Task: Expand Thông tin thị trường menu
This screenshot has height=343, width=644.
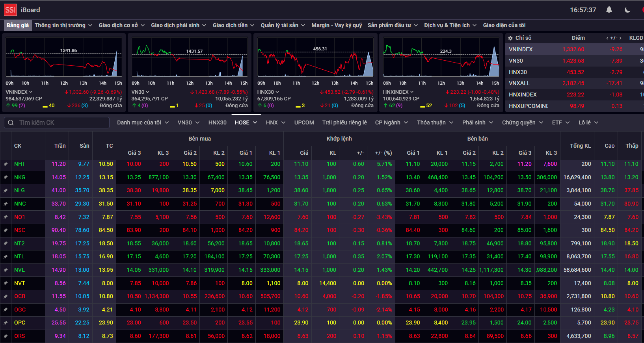Action: 63,25
